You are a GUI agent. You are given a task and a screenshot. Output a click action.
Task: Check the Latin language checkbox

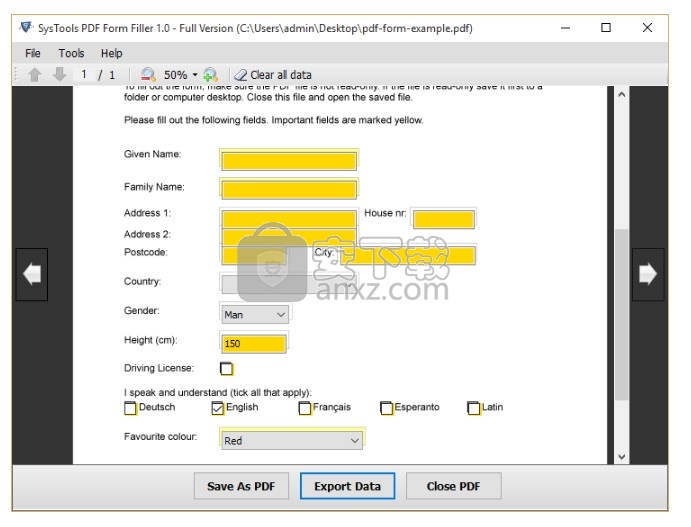(x=474, y=408)
